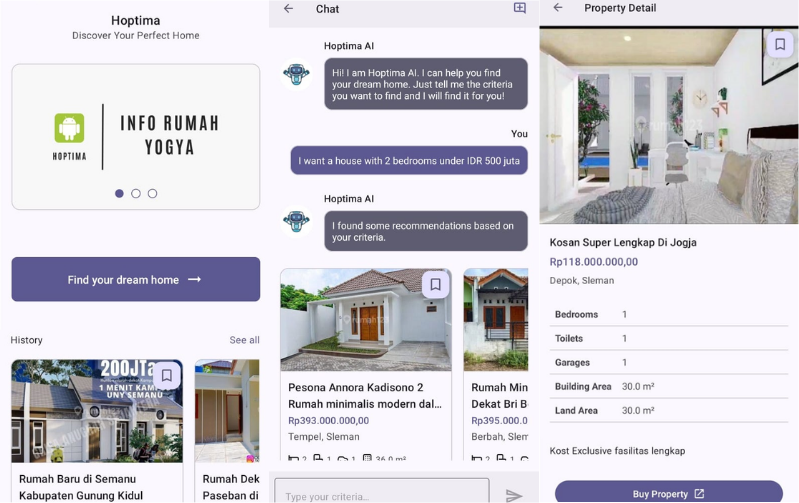
Task: Click Kosan bedroom property photo
Action: click(x=669, y=126)
